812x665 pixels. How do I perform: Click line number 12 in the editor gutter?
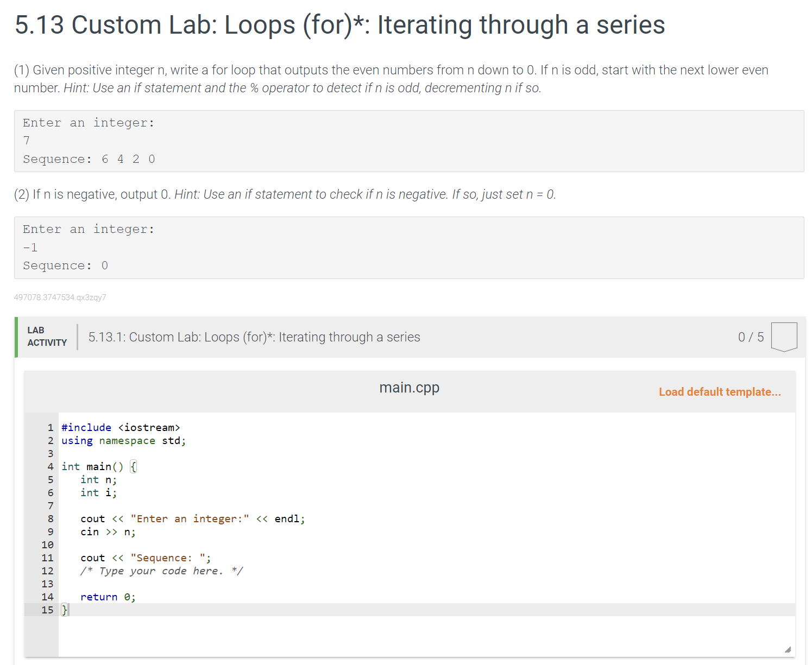coord(48,571)
